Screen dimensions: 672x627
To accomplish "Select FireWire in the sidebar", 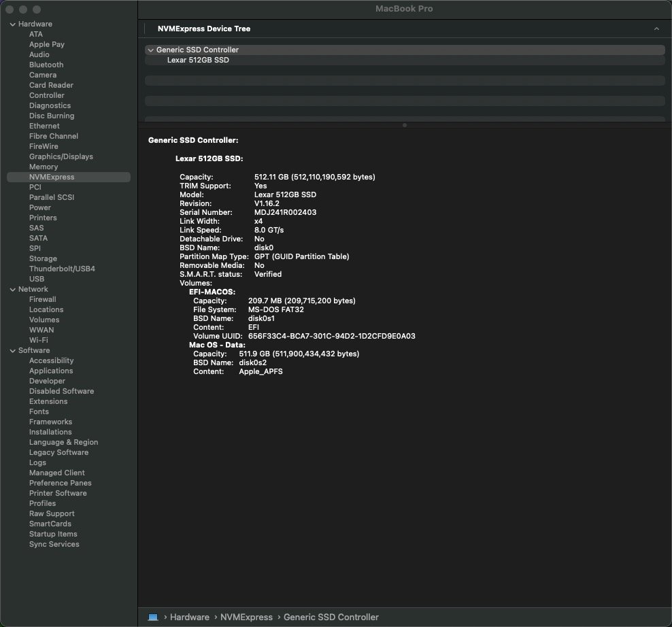I will click(44, 147).
